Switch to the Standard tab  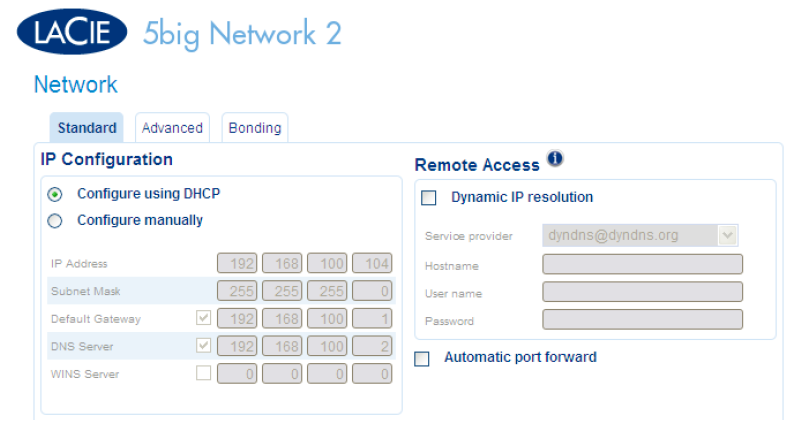pyautogui.click(x=87, y=128)
